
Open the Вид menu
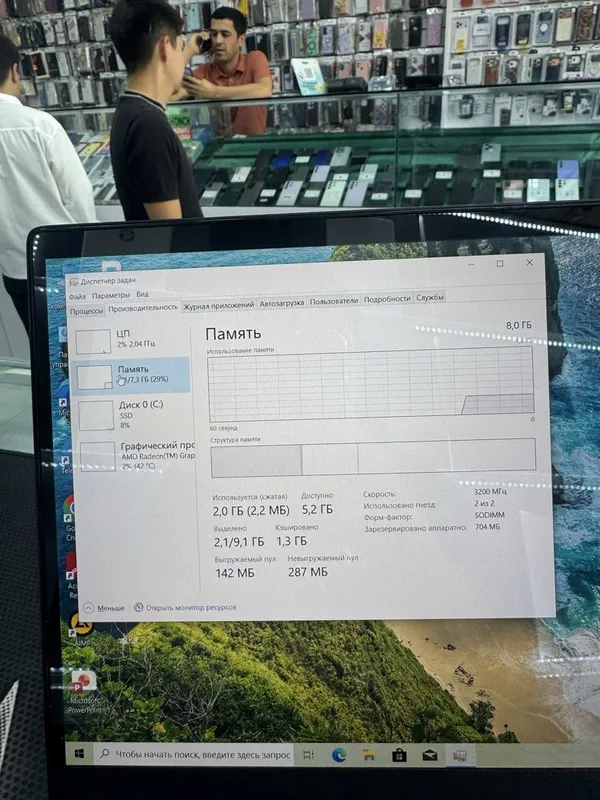(142, 294)
